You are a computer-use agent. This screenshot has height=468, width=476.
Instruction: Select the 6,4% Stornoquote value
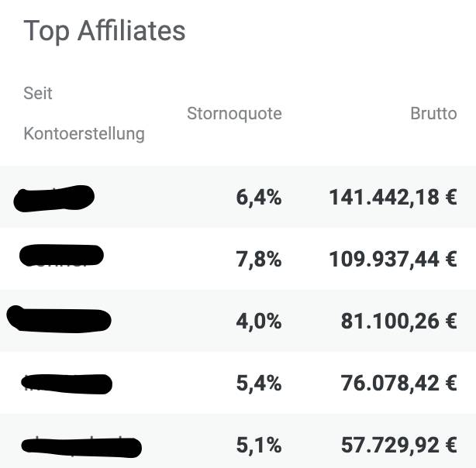point(259,198)
